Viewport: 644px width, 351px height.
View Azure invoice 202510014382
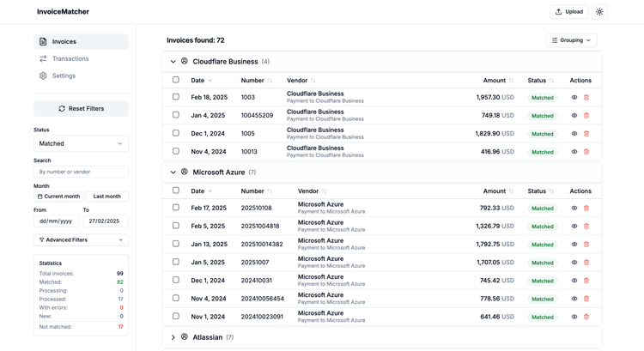pyautogui.click(x=574, y=245)
